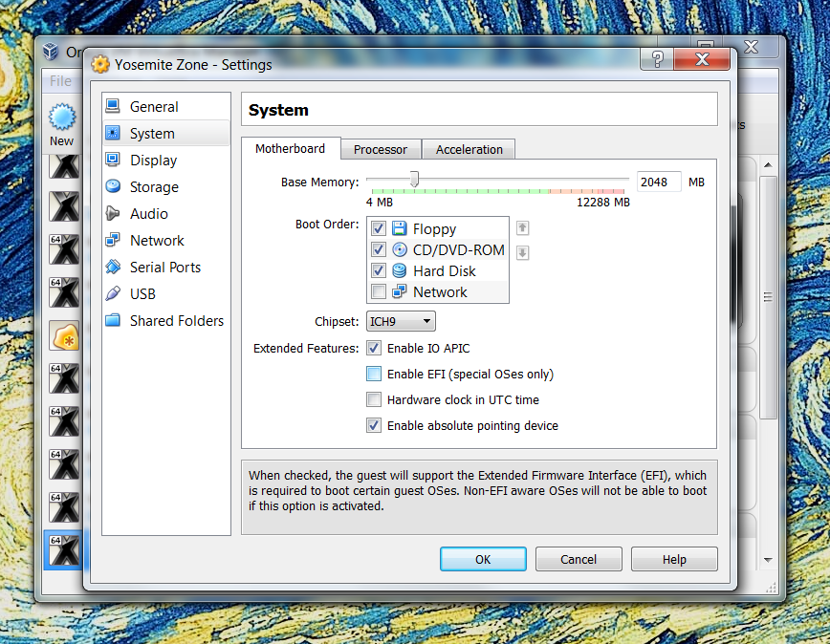The width and height of the screenshot is (830, 644).
Task: Expand the ICH9 chipset dropdown
Action: pyautogui.click(x=401, y=321)
